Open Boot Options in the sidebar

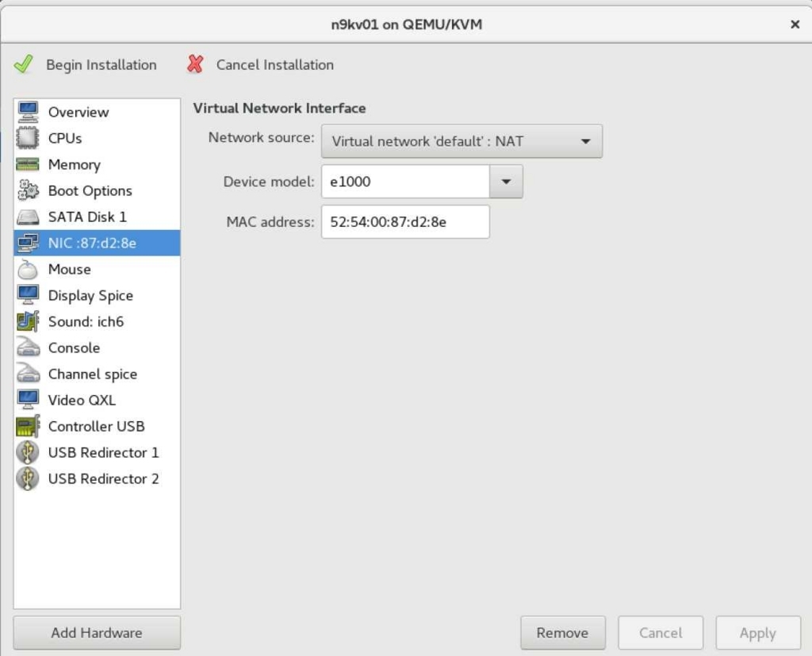pos(97,190)
